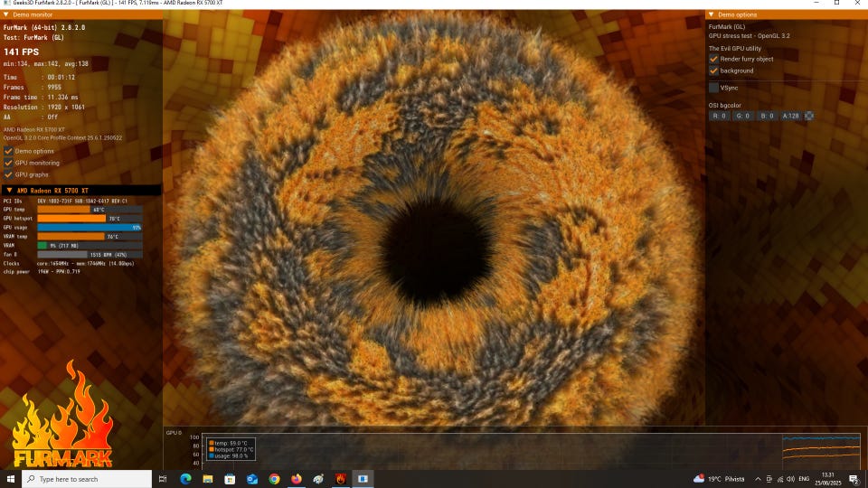The height and width of the screenshot is (488, 868).
Task: Click the GPU stress test - OpenGL 3.2 text
Action: click(x=749, y=36)
